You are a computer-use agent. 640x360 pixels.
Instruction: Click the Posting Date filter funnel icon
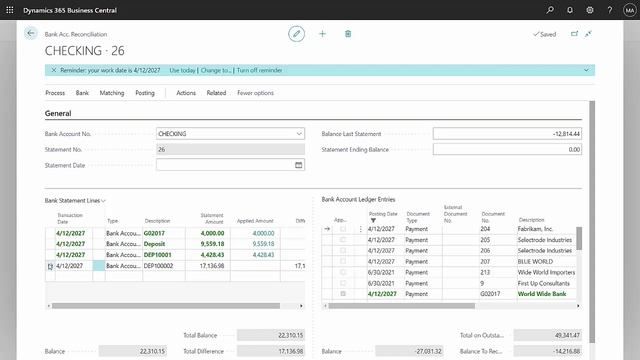pyautogui.click(x=373, y=220)
